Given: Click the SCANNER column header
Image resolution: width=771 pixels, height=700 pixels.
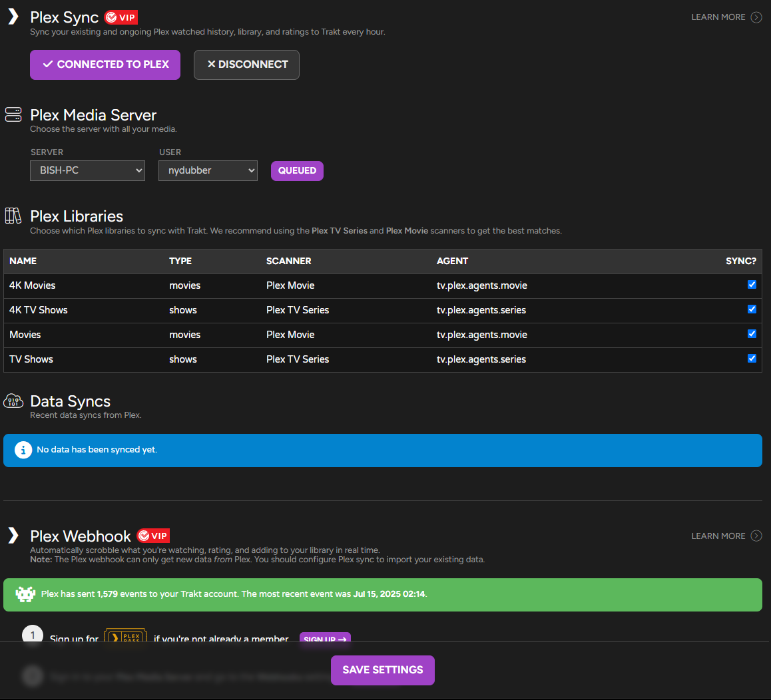Looking at the screenshot, I should coord(289,261).
